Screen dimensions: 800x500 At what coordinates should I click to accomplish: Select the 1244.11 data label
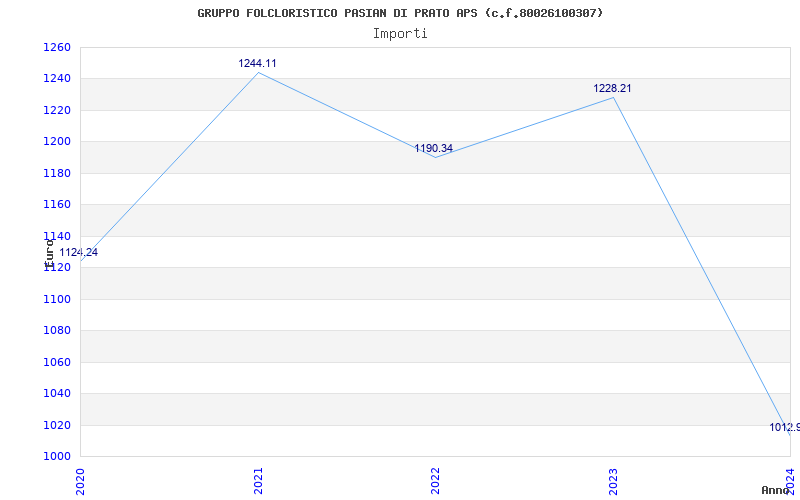pos(257,63)
